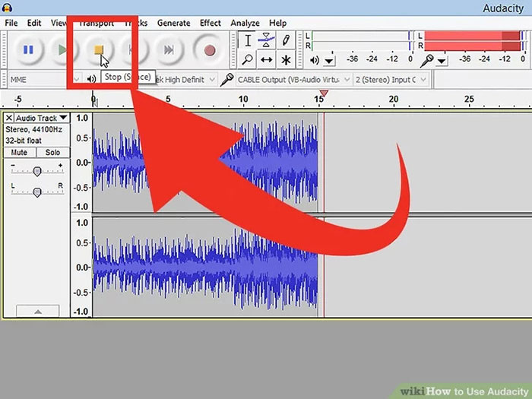This screenshot has height=399, width=532.
Task: Open the Audio Track dropdown menu
Action: [x=63, y=119]
